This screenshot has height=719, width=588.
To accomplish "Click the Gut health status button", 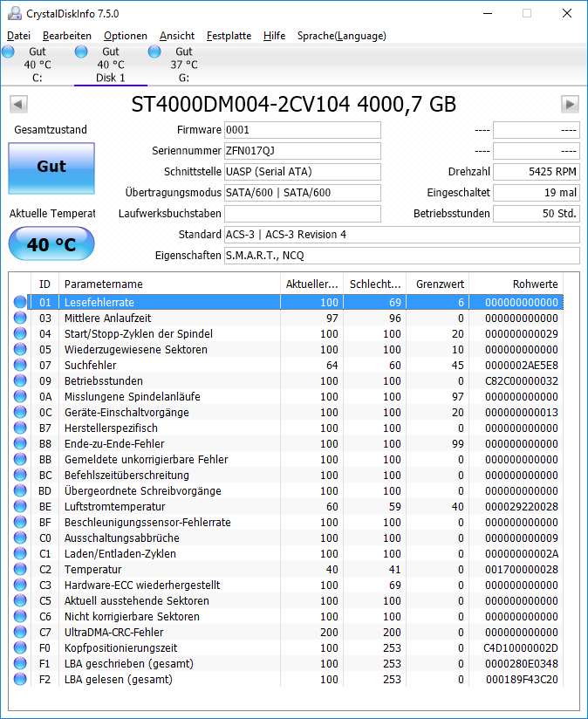I will (x=51, y=168).
